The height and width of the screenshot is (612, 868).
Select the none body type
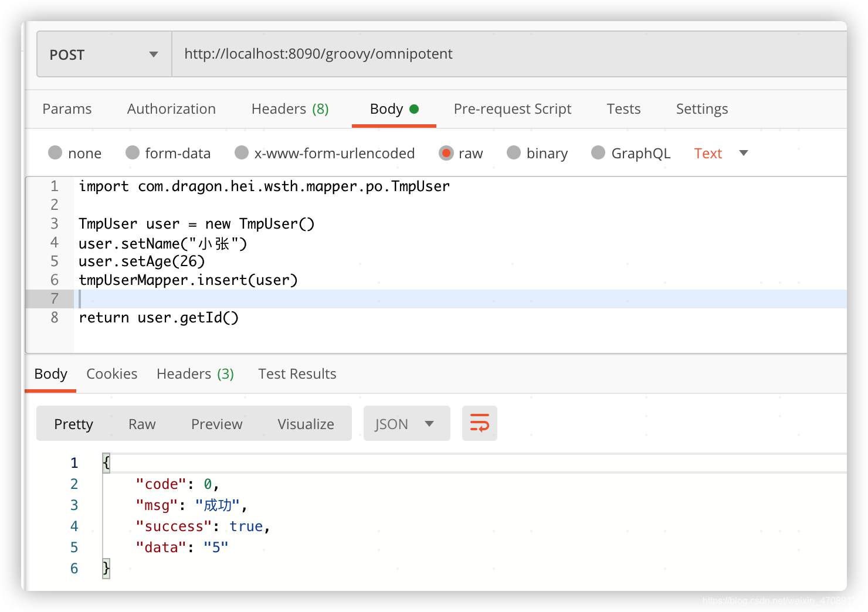(x=74, y=153)
